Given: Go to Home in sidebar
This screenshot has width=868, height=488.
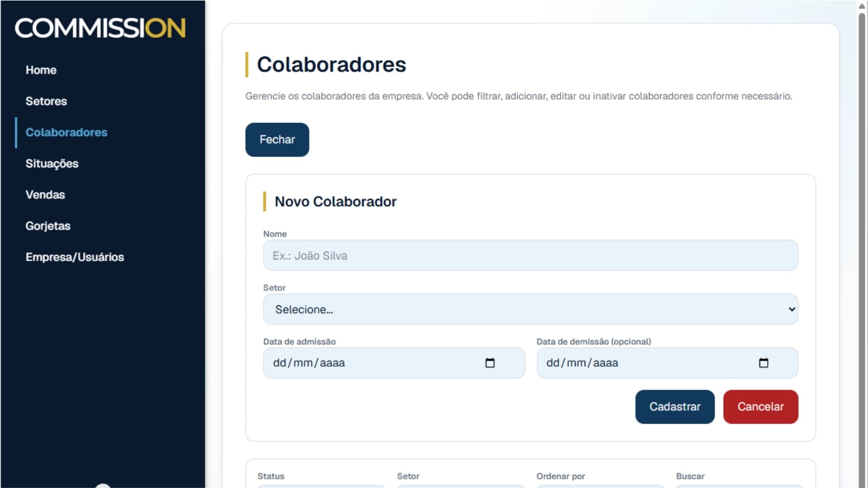Looking at the screenshot, I should coord(41,70).
